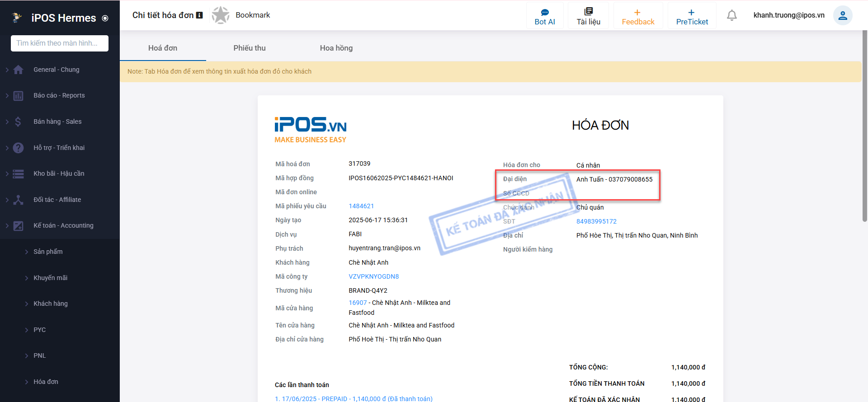The height and width of the screenshot is (402, 868).
Task: Expand the Khuyến mãi submenu chevron
Action: click(x=27, y=278)
